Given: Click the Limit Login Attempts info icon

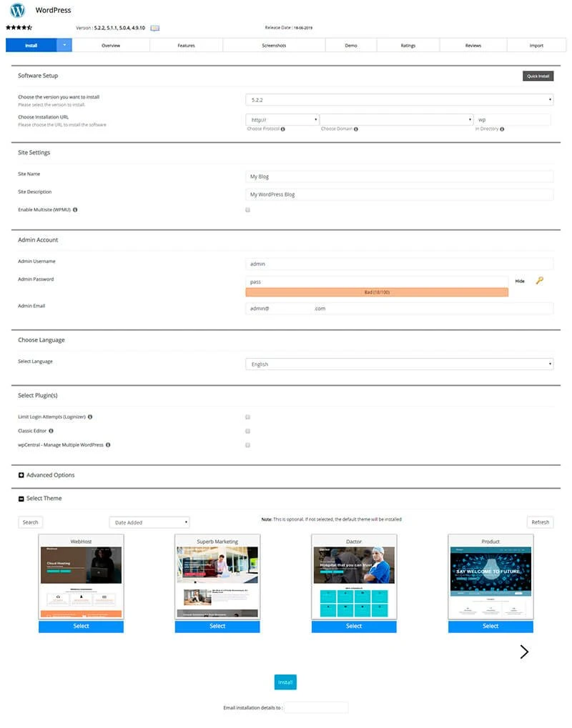Looking at the screenshot, I should point(90,417).
